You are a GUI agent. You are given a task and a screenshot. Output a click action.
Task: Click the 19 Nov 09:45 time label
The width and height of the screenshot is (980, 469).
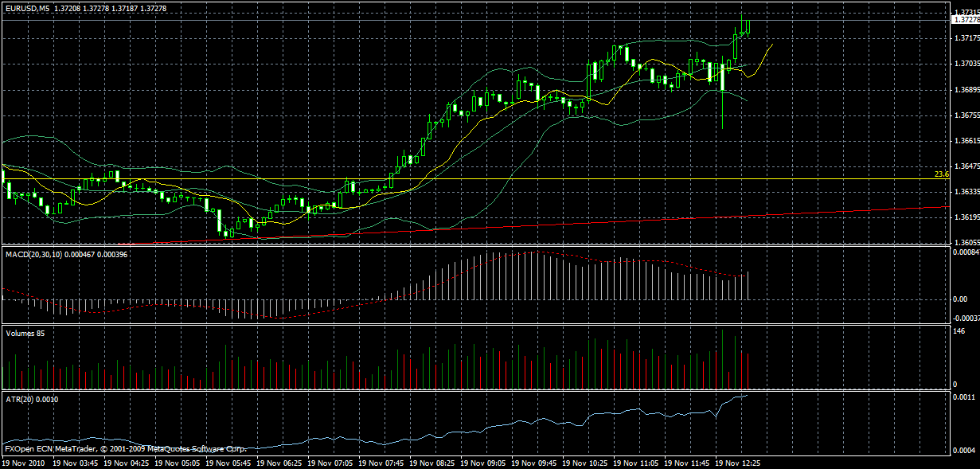[x=533, y=462]
